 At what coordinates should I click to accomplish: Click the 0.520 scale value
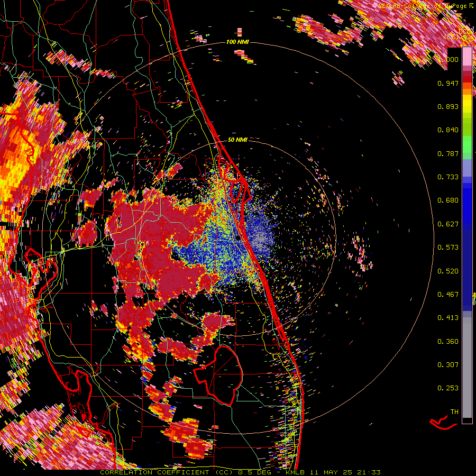(x=448, y=271)
